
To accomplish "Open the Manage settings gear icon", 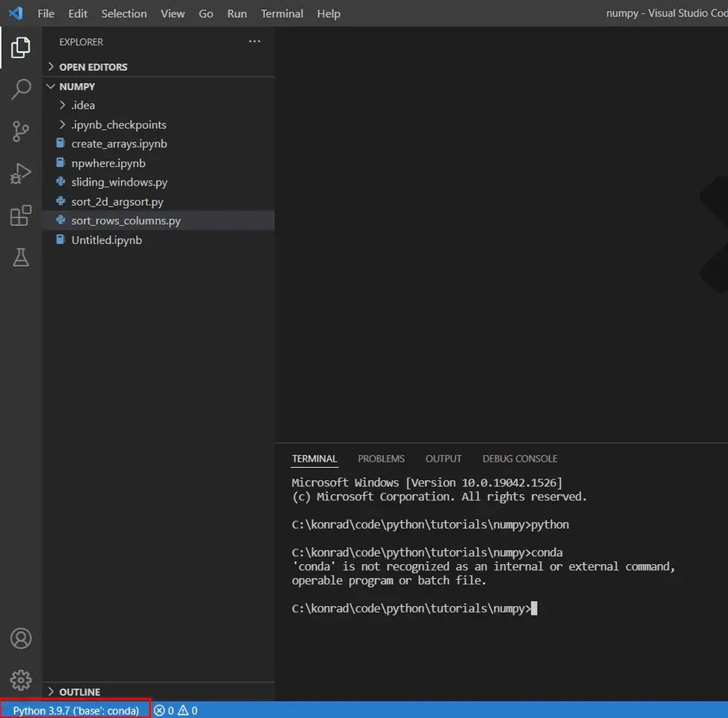I will coord(20,679).
